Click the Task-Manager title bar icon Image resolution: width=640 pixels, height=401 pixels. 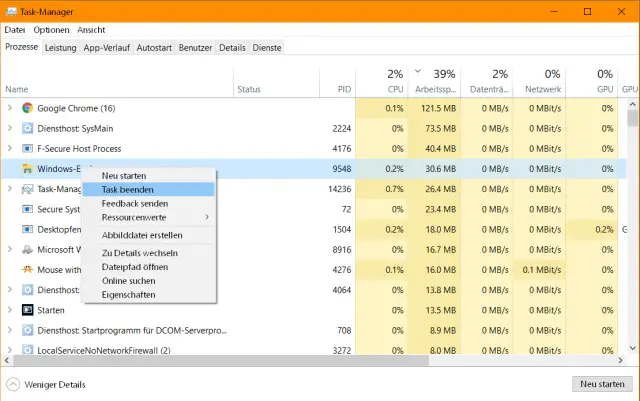tap(10, 10)
